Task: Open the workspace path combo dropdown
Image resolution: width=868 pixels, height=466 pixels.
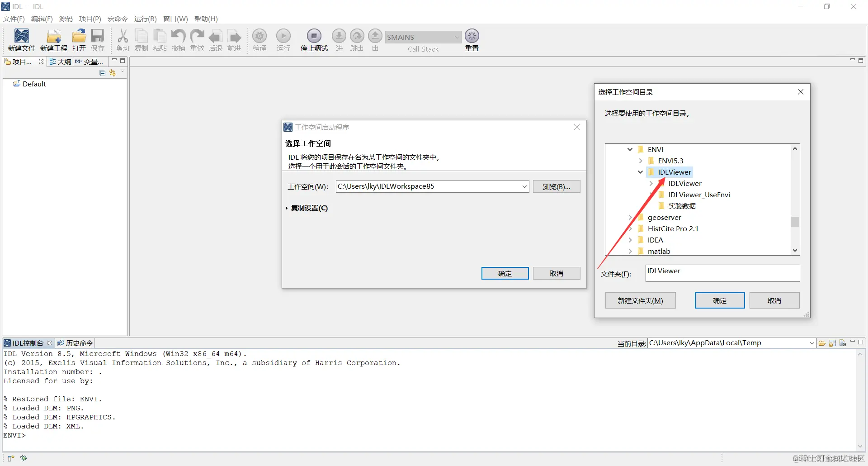Action: pos(524,186)
